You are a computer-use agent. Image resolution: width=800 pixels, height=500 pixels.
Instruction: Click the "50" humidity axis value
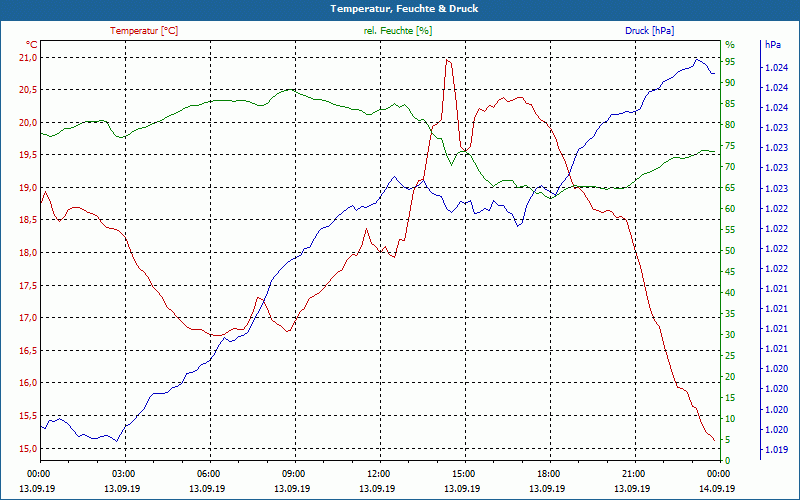[730, 251]
